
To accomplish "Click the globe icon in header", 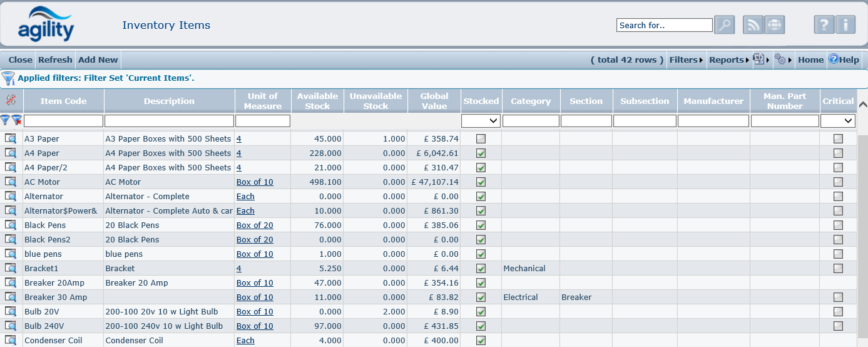I will [774, 25].
